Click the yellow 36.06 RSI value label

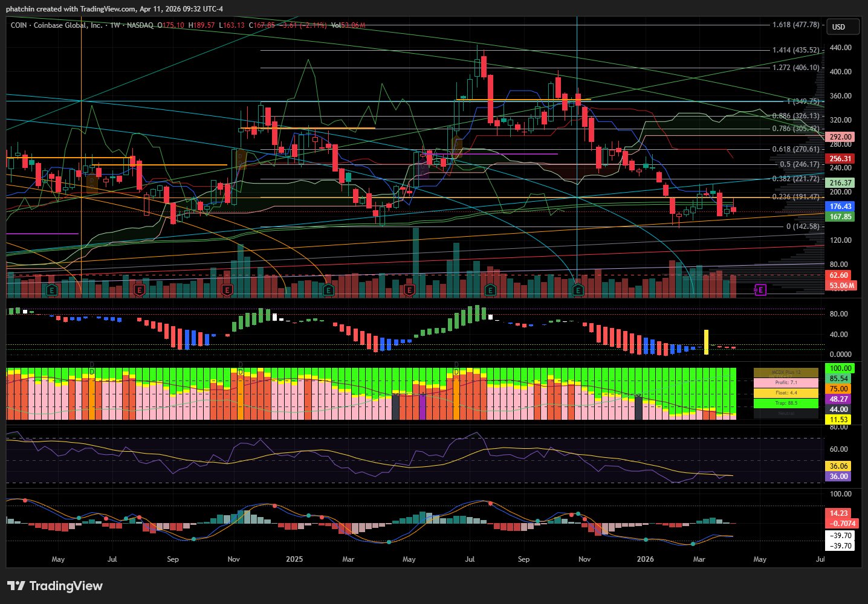[x=838, y=466]
